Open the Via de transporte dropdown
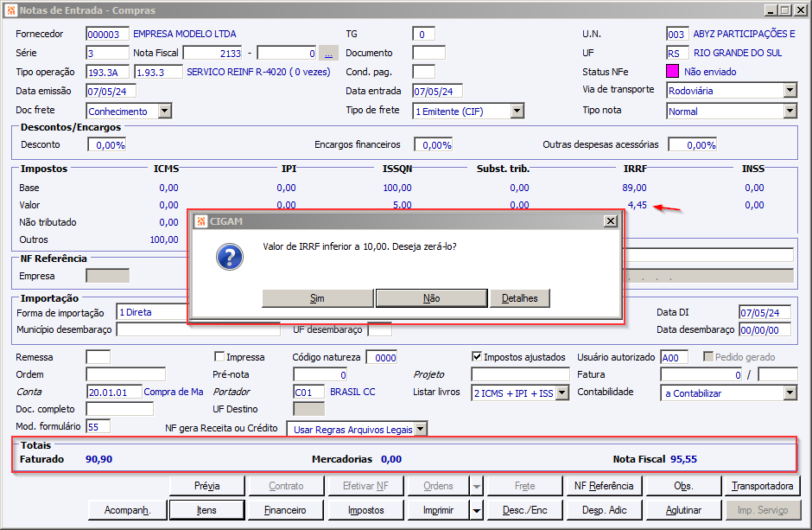Screen dimensions: 812x530 pos(790,91)
